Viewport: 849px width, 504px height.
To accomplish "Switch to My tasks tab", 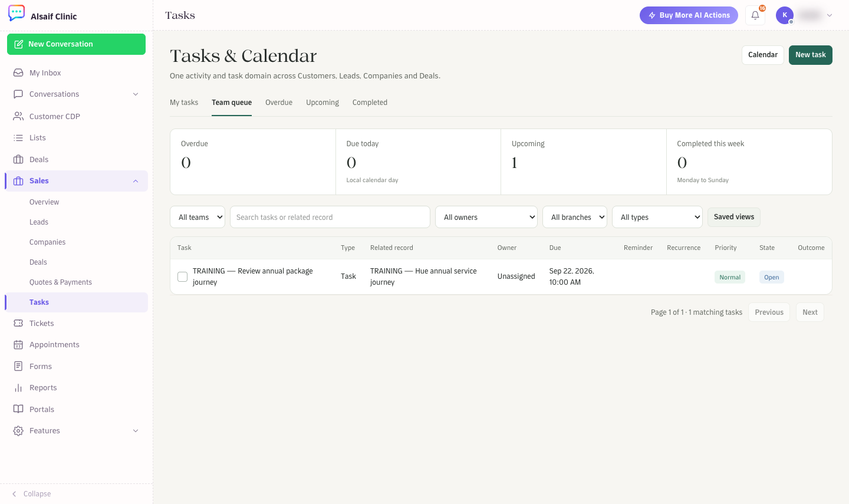I will point(184,103).
